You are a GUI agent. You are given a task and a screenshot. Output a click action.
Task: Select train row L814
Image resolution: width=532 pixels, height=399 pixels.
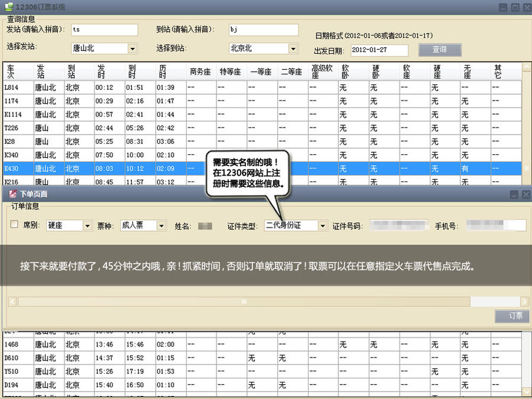262,88
